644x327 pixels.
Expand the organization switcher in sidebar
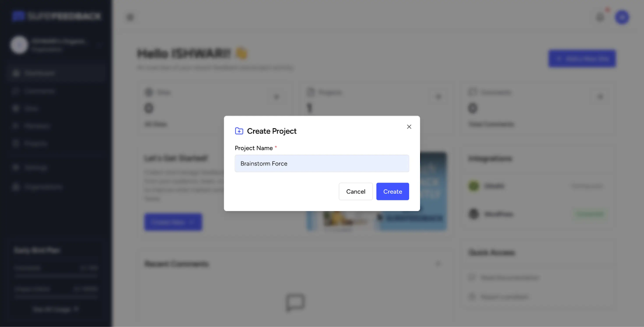pos(99,45)
